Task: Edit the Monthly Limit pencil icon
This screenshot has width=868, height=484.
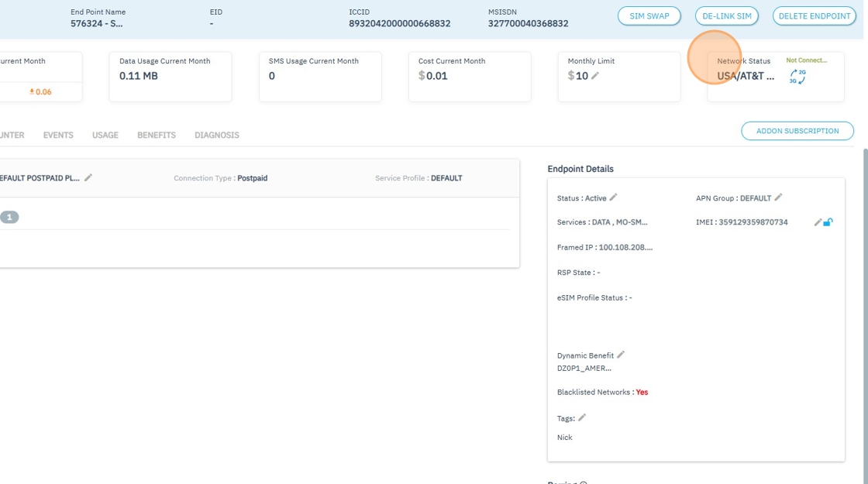Action: coord(595,76)
